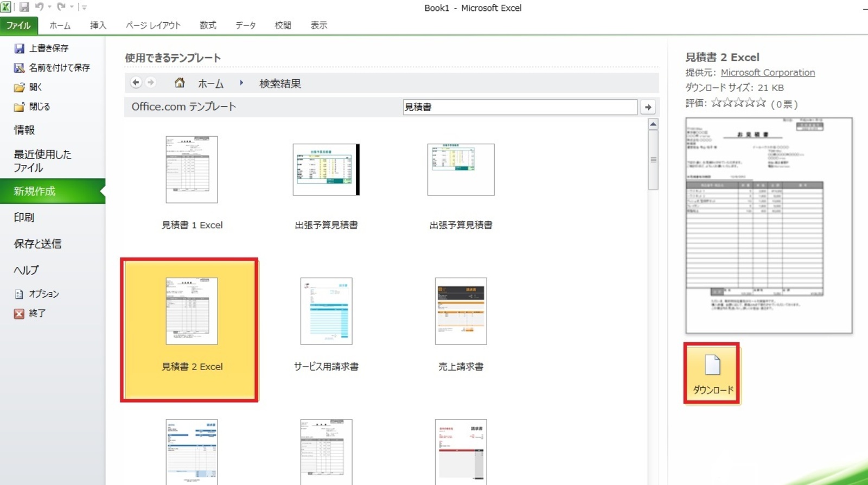Click the rating stars for 見積書 2
The height and width of the screenshot is (485, 868).
738,103
